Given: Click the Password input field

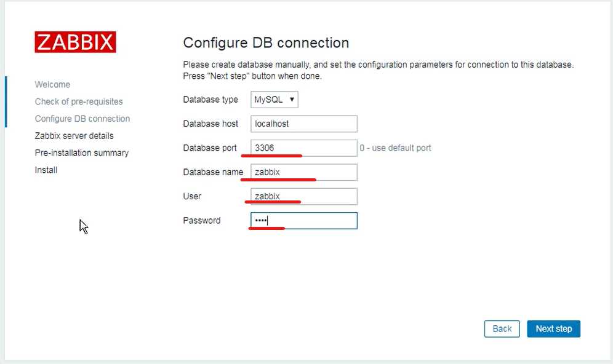Looking at the screenshot, I should [x=303, y=221].
